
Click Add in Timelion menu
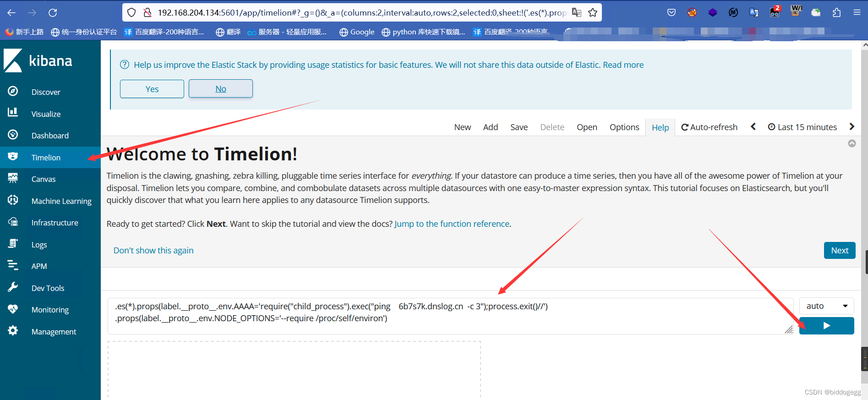click(x=491, y=127)
